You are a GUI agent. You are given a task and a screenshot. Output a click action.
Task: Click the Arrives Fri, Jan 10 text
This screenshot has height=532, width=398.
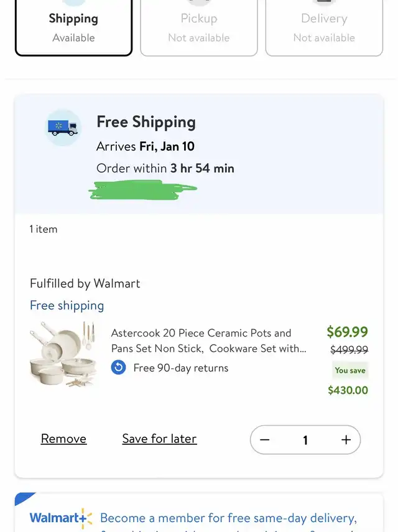[x=146, y=146]
